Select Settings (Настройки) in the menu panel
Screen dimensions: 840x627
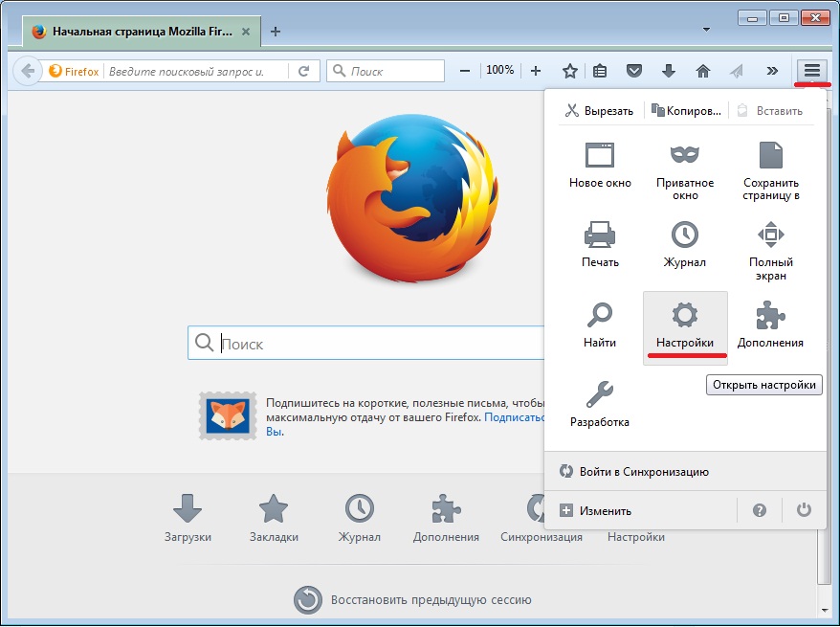pos(685,324)
